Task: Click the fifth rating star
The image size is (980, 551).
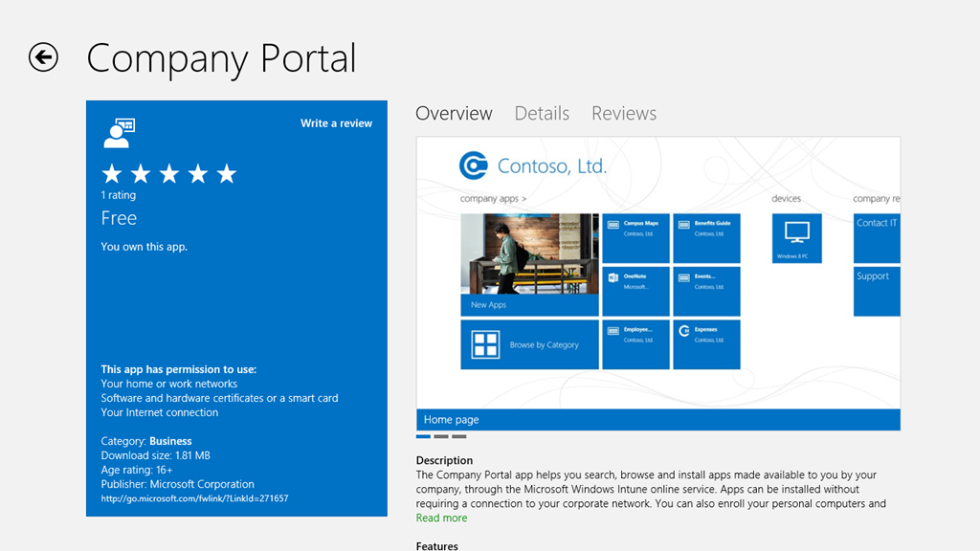Action: click(226, 173)
